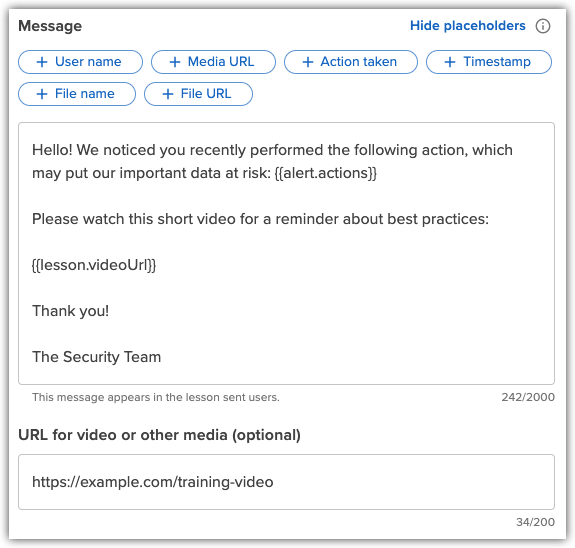Click the 'URL for video or other media' label
The height and width of the screenshot is (548, 575).
(x=160, y=435)
